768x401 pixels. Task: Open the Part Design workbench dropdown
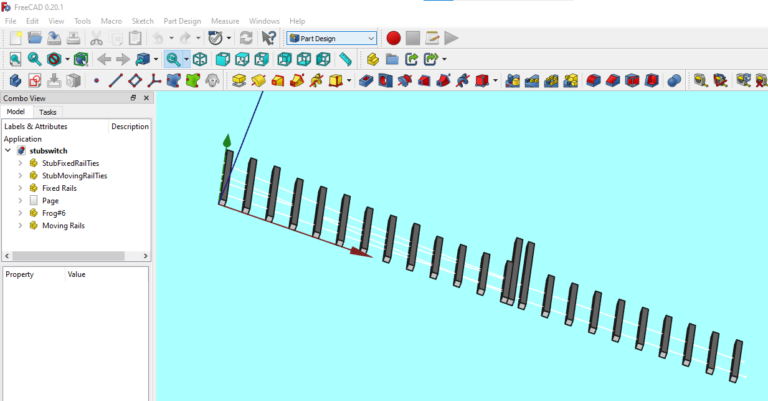tap(332, 38)
